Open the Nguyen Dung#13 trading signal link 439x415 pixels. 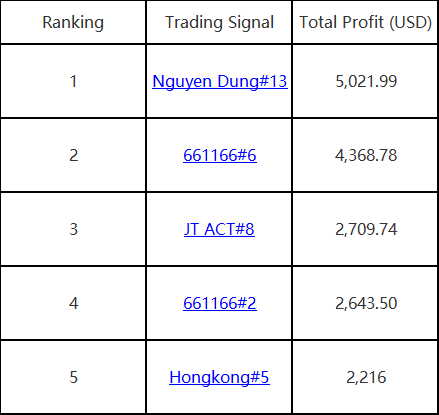220,81
